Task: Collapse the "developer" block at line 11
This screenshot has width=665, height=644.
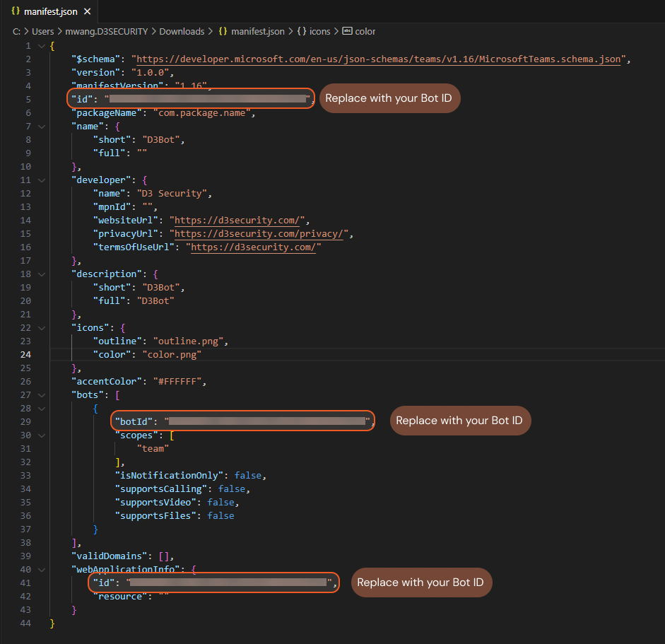Action: 42,180
